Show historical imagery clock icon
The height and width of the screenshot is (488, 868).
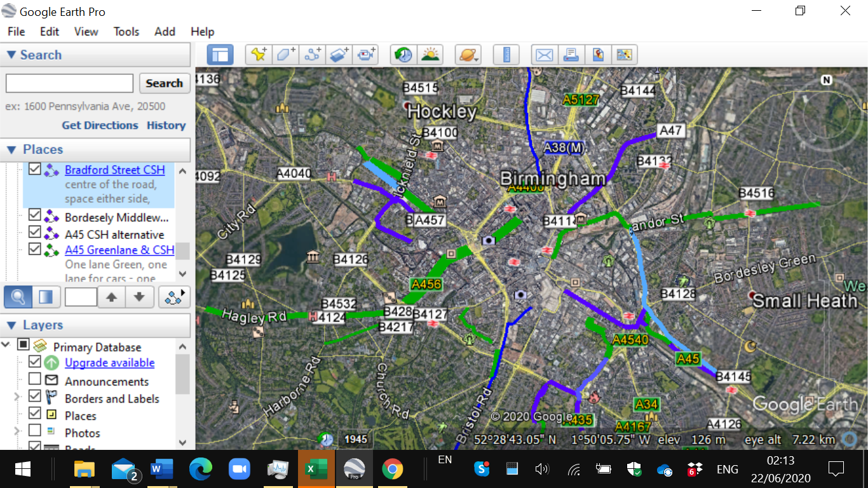pos(403,55)
